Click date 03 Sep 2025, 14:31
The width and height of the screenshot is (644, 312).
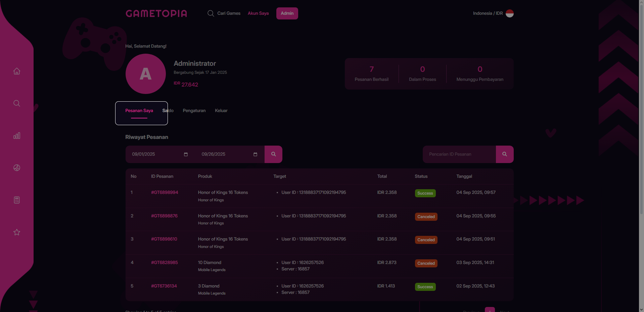point(475,263)
